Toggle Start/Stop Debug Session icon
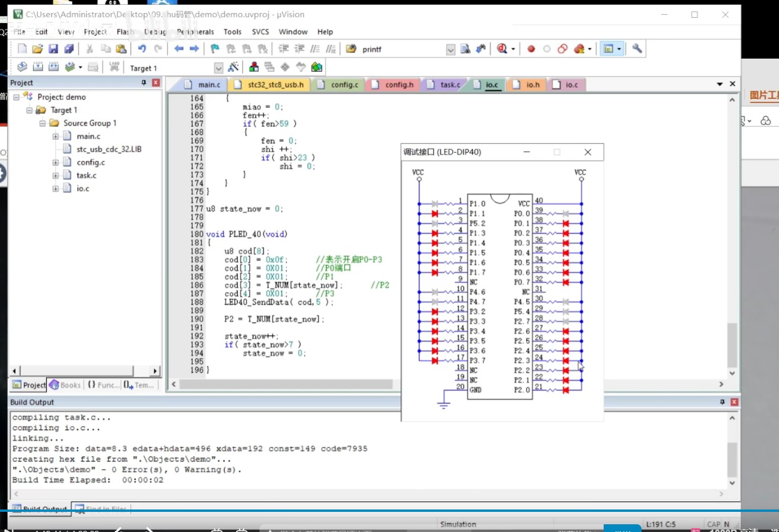Viewport: 779px width, 532px height. point(502,49)
